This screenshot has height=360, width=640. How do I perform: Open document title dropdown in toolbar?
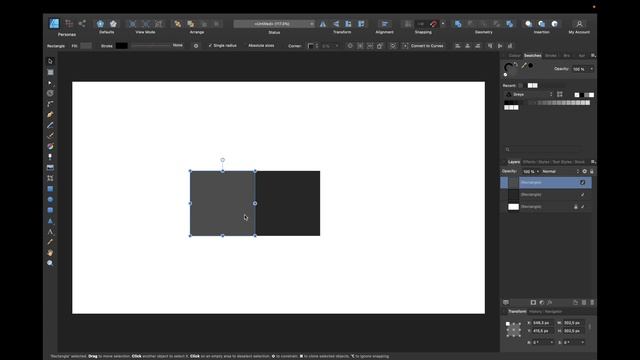coord(312,24)
